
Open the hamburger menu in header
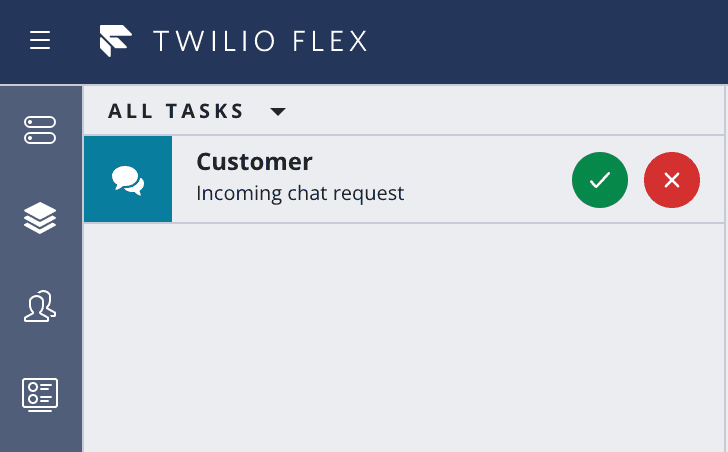pyautogui.click(x=40, y=41)
